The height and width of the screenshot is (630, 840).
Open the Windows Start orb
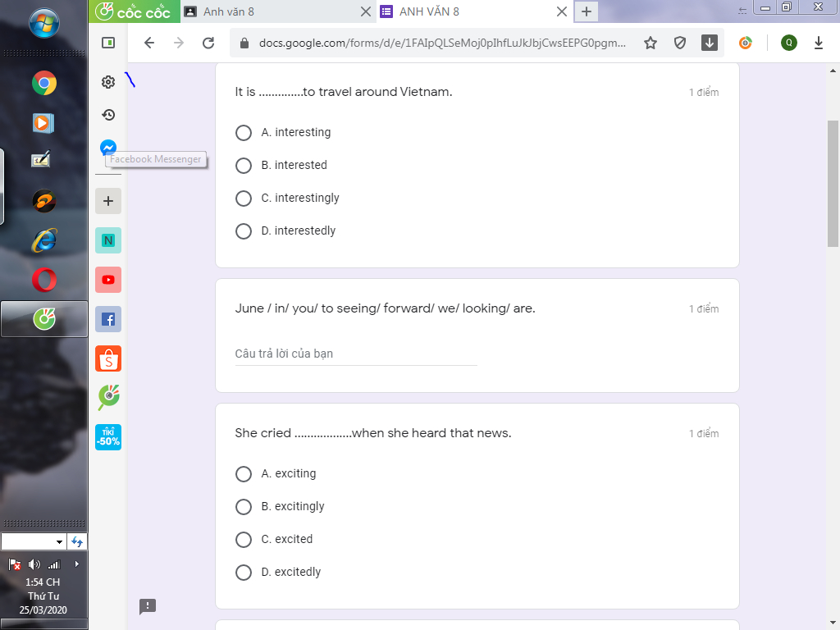tap(44, 24)
